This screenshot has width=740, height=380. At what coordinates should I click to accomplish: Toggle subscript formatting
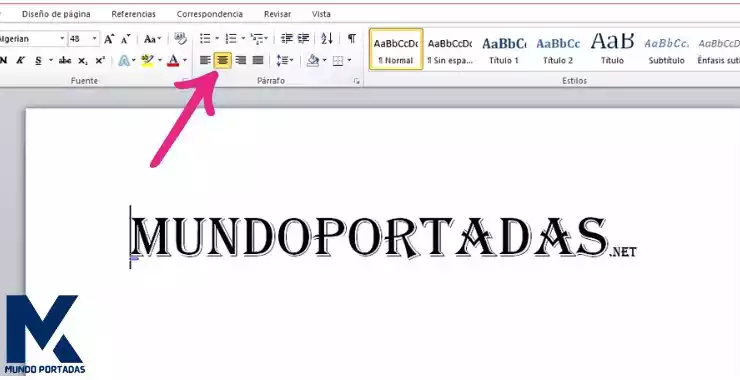click(83, 60)
